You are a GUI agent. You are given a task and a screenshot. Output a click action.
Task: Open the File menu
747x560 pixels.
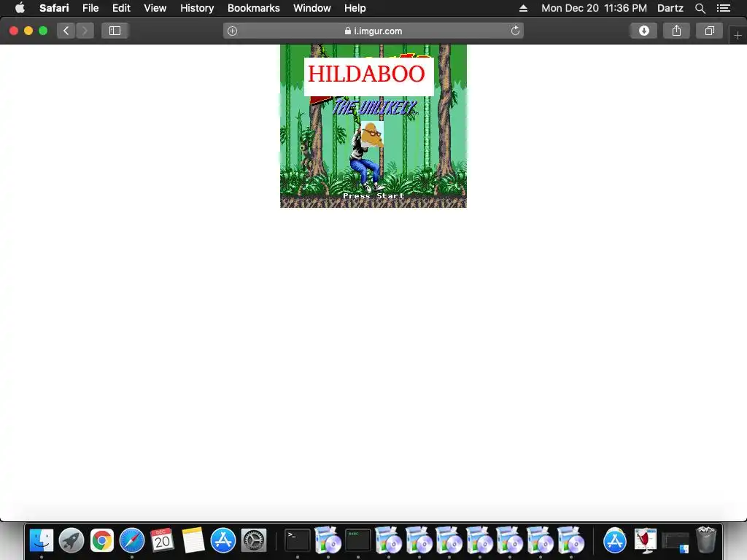[x=90, y=8]
